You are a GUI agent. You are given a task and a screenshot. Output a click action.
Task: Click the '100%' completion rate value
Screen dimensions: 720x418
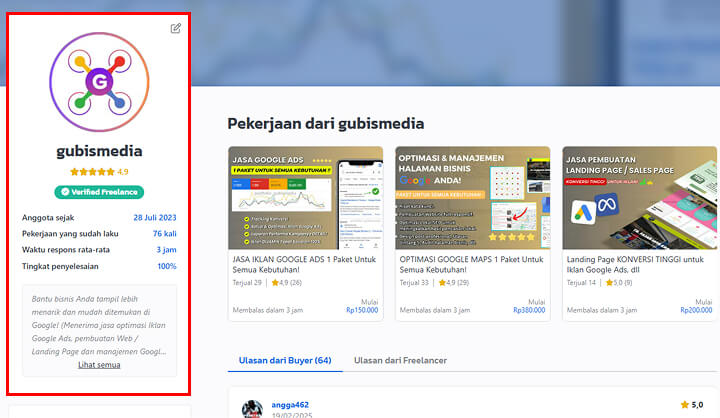click(x=167, y=266)
